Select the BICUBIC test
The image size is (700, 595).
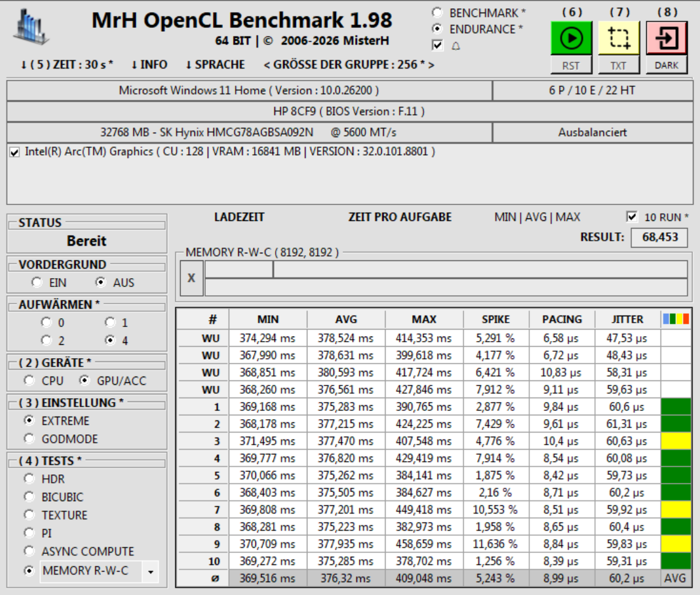pos(29,497)
